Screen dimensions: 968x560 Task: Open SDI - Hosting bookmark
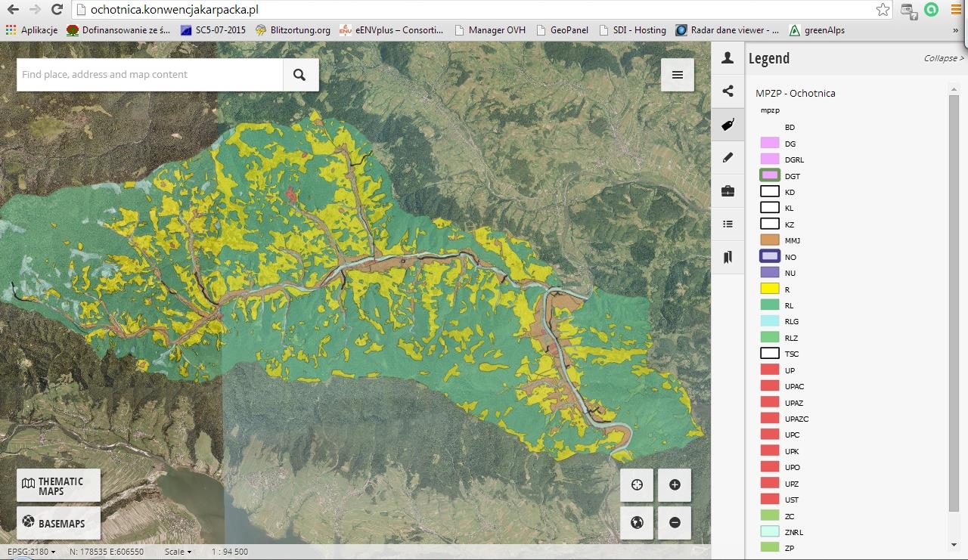(x=632, y=30)
